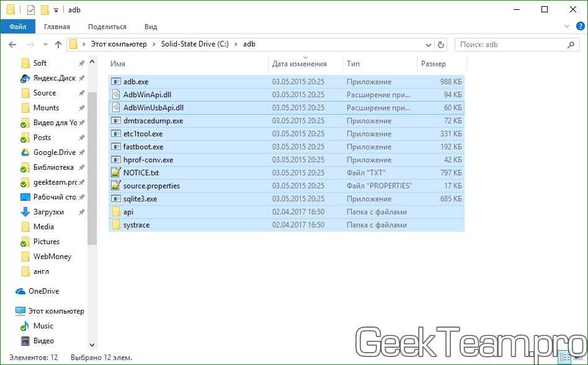
Task: Click the refresh button beside address bar
Action: point(441,45)
